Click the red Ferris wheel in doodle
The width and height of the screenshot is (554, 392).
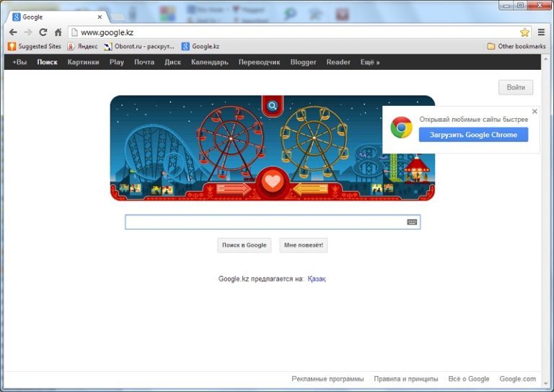click(x=230, y=138)
